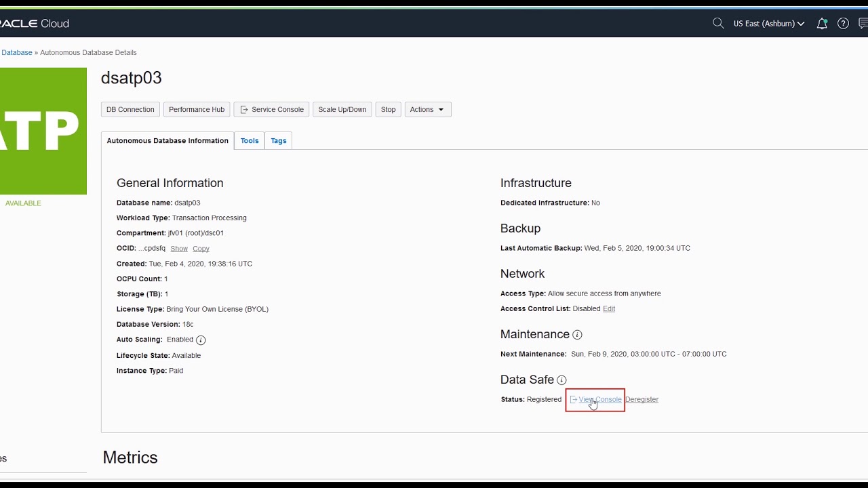Click the Created date Tue, Feb 4, 2020
Viewport: 868px width, 488px height.
point(201,264)
